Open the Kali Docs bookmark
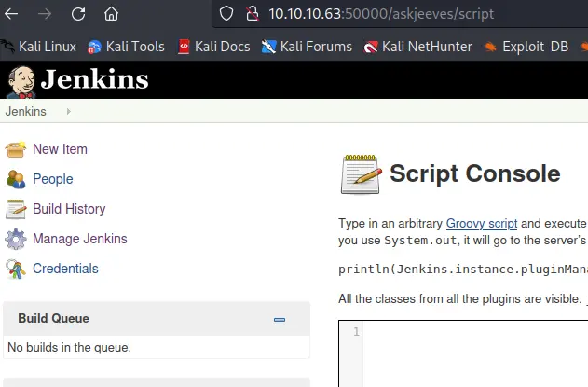This screenshot has height=387, width=588. pyautogui.click(x=213, y=47)
